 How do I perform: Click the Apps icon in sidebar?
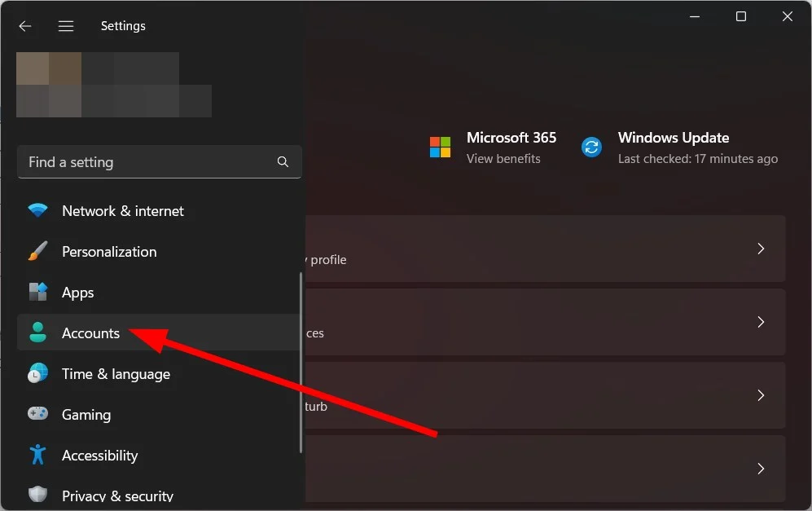click(37, 293)
